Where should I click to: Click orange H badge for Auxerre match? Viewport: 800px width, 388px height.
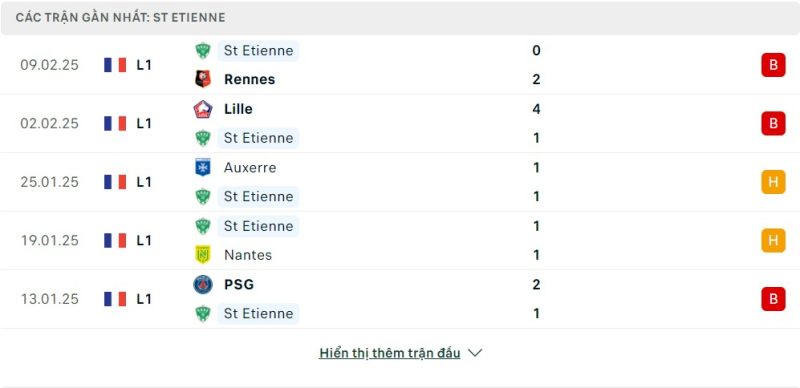click(773, 182)
